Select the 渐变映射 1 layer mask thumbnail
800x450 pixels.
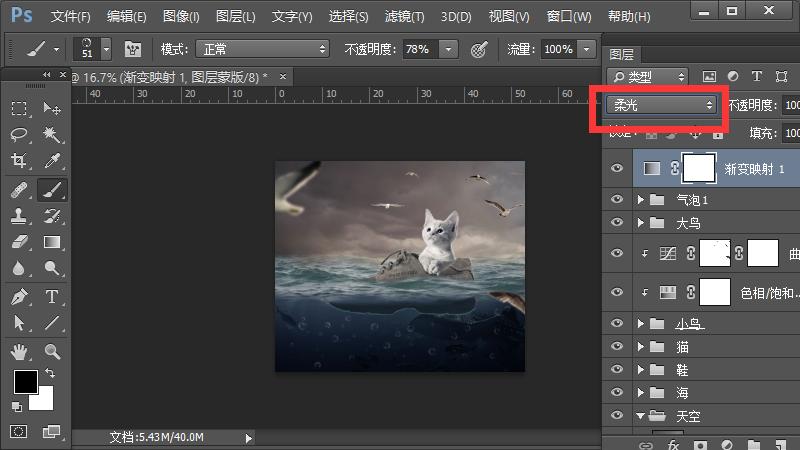click(698, 168)
